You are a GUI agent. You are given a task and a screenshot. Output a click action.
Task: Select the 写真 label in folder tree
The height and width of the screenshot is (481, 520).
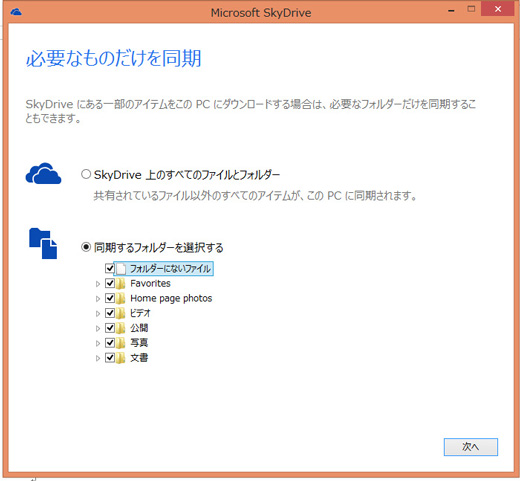tap(139, 343)
